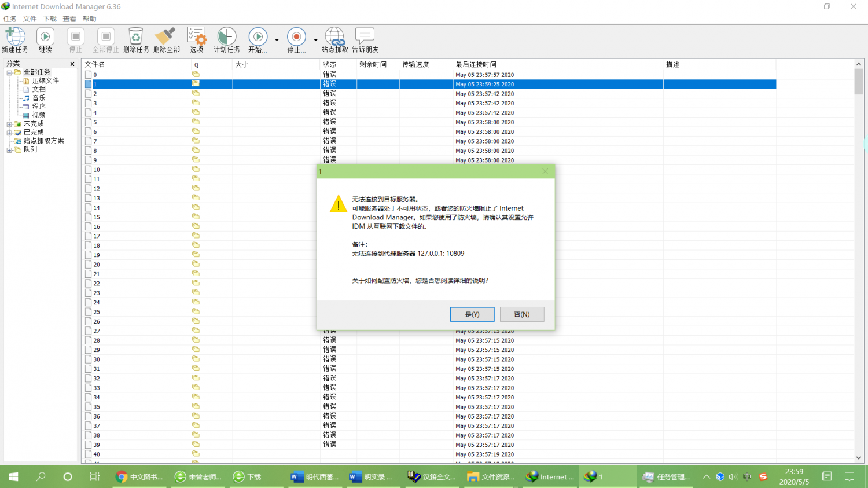The image size is (868, 488).
Task: Click the 继续 resume icon
Action: pos(45,39)
